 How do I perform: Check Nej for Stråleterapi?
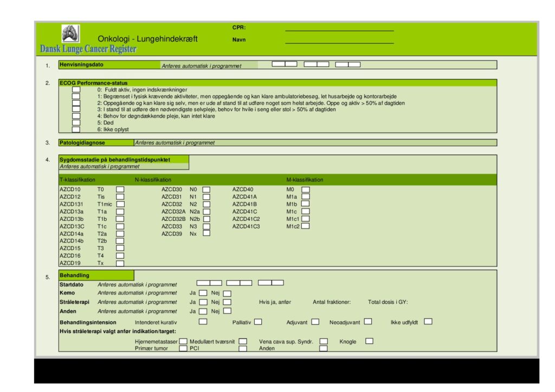click(x=227, y=302)
